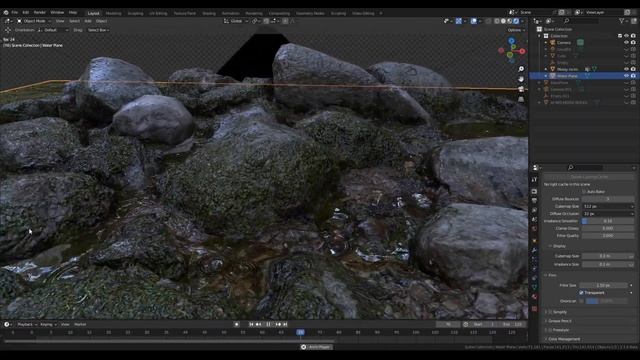Viewport: 640px width, 360px height.
Task: Toggle the viewport overlays button
Action: [473, 21]
